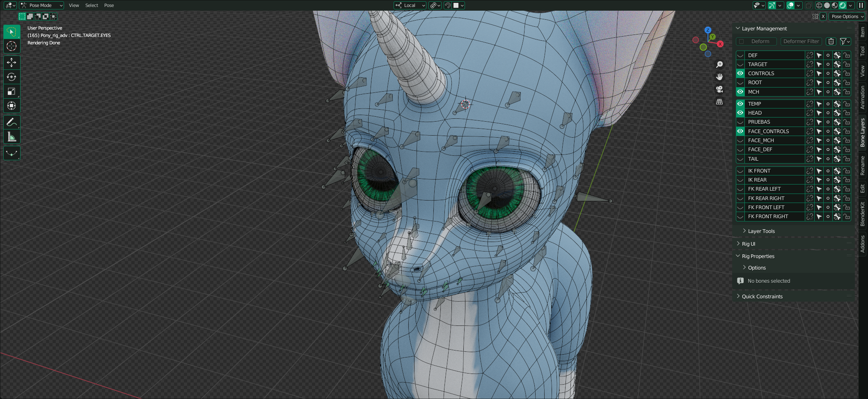Open the viewport shading options dropdown
This screenshot has width=868, height=399.
(x=850, y=5)
